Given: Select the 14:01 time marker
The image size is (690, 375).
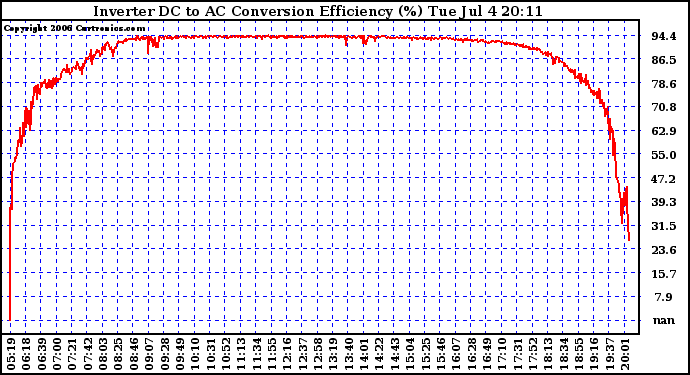Looking at the screenshot, I should click(364, 354).
